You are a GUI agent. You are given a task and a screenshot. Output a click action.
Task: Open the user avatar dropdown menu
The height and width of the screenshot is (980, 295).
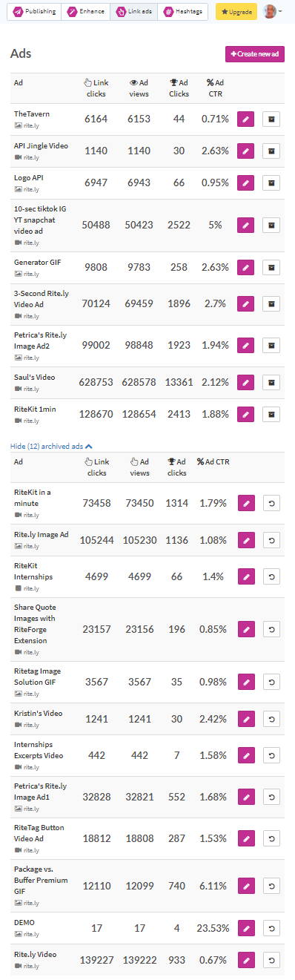(x=273, y=12)
